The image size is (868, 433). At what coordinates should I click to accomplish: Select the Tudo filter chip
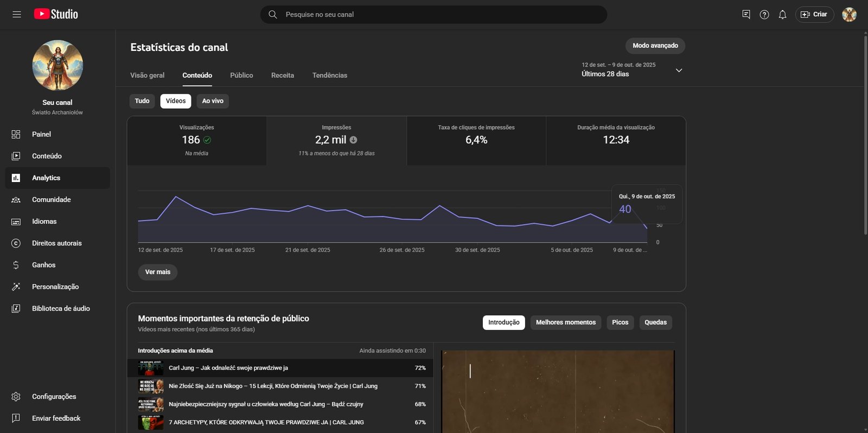(x=142, y=101)
